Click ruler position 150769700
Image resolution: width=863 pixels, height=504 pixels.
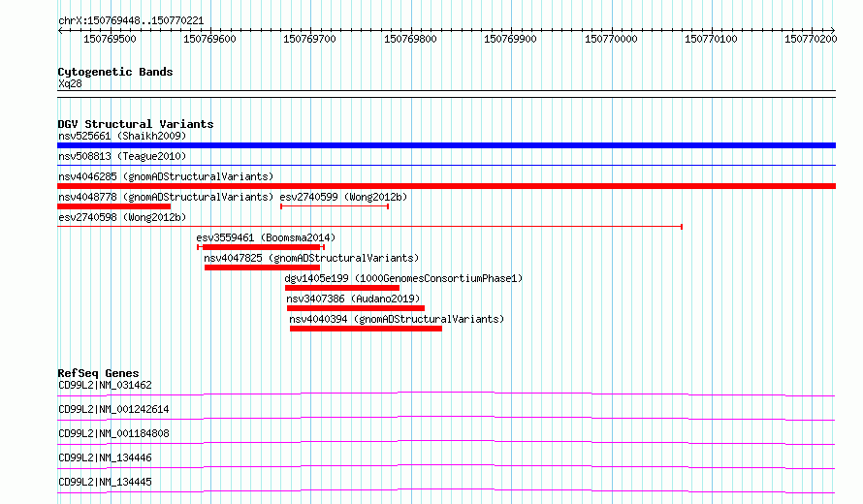(x=310, y=39)
